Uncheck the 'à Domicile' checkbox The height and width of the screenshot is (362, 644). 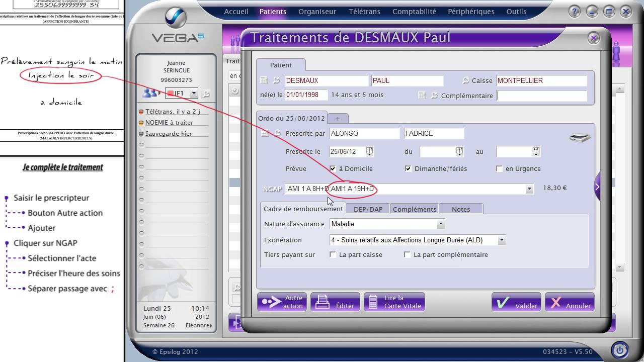click(333, 169)
